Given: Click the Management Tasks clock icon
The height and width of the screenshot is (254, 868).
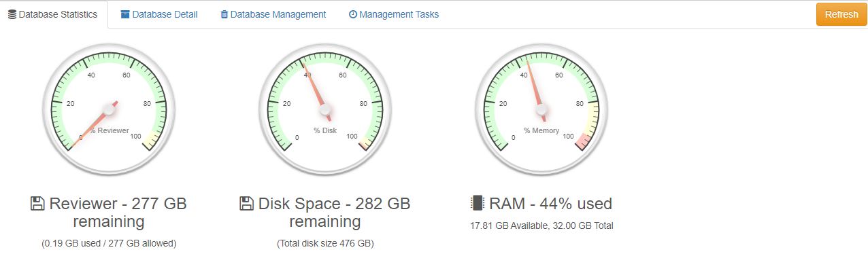Looking at the screenshot, I should click(352, 14).
